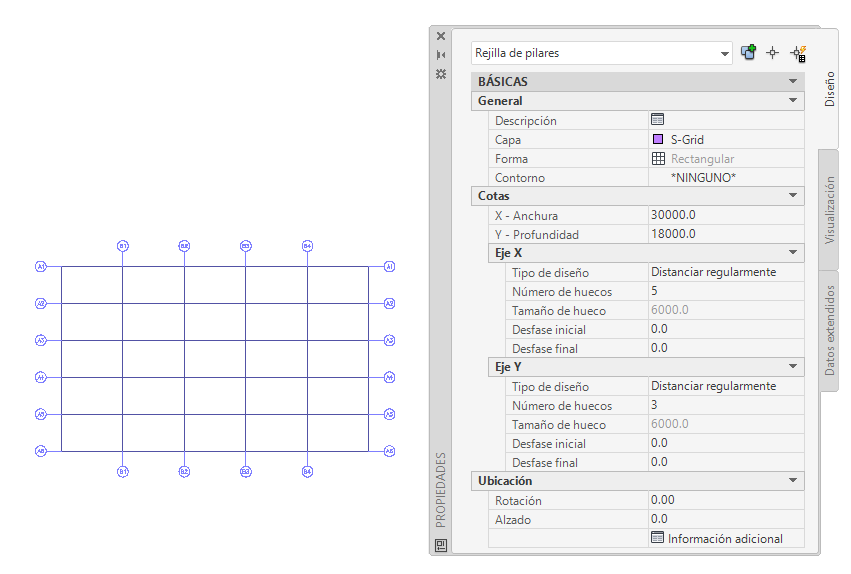This screenshot has width=851, height=574.
Task: Collapse the BÁSICAS category
Action: [x=792, y=81]
